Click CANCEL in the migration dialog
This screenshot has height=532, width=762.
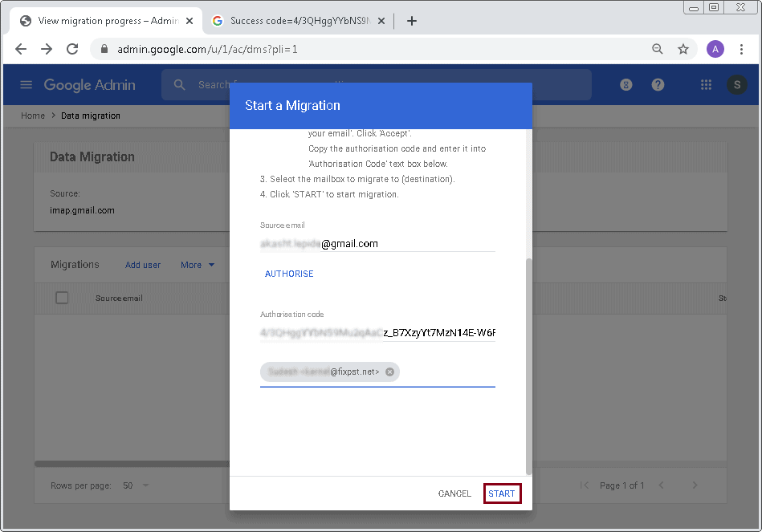(454, 493)
